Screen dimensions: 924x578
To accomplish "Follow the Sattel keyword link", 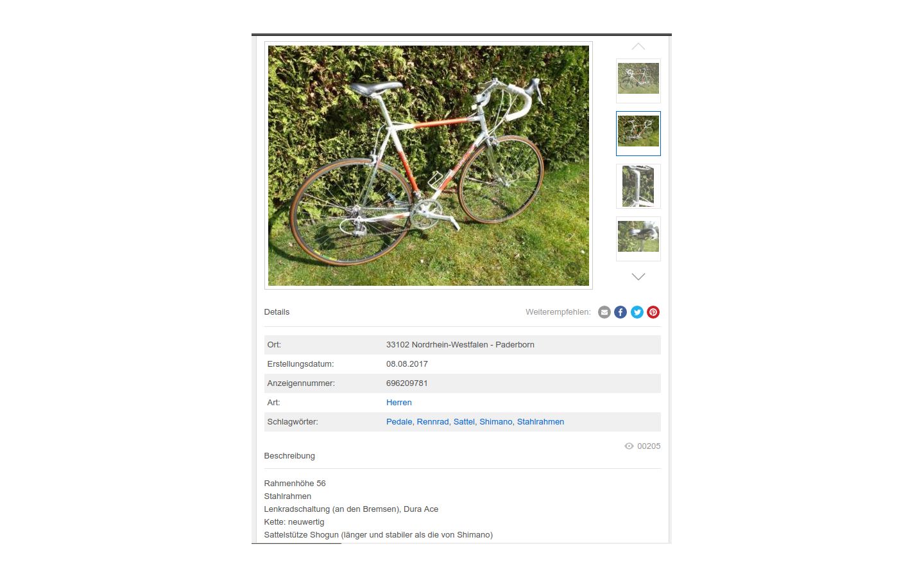I will click(464, 422).
